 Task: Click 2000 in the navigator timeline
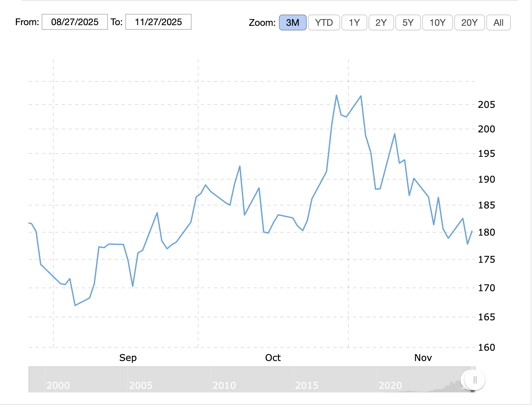pyautogui.click(x=58, y=385)
